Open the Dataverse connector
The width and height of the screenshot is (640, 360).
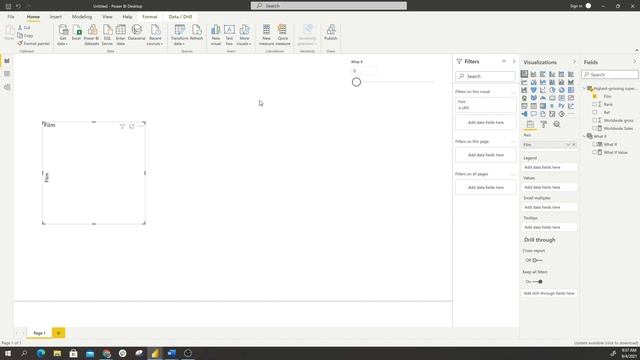(x=136, y=33)
